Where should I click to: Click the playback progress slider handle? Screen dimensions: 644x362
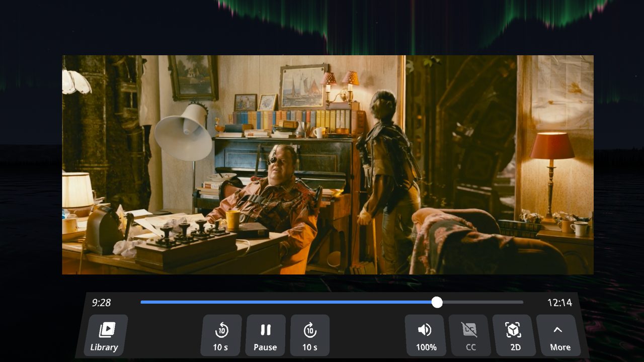[x=437, y=302]
